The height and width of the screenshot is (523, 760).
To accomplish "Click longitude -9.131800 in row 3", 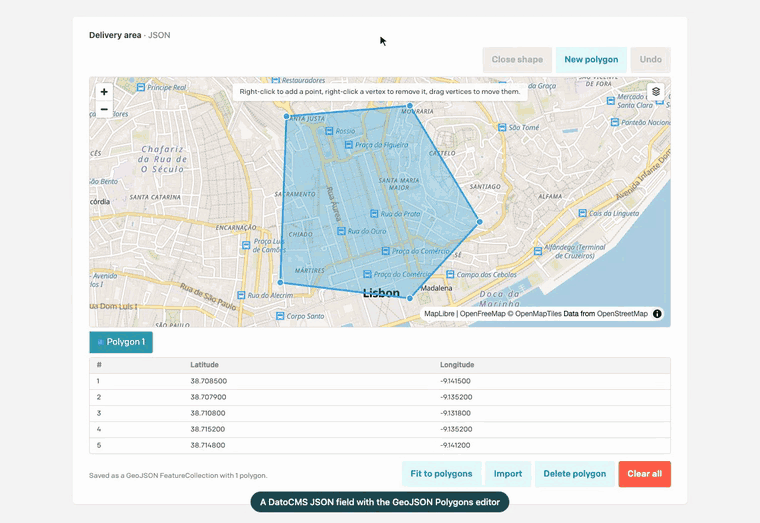I will click(456, 413).
